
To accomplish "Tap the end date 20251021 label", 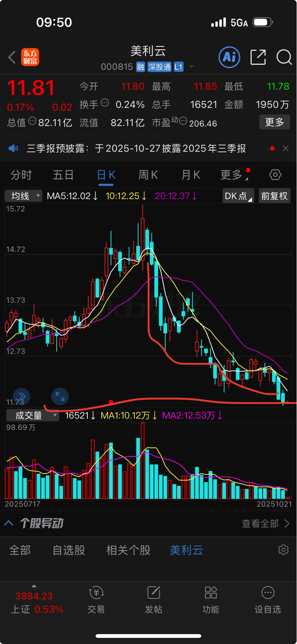I will pyautogui.click(x=274, y=504).
